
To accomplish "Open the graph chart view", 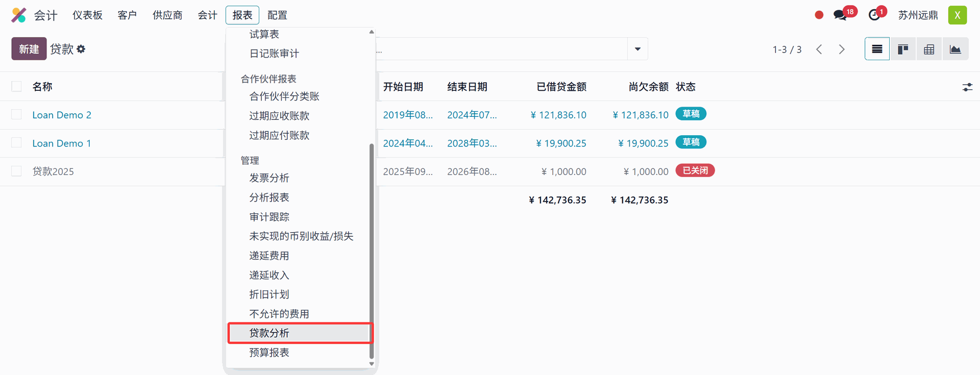I will pos(955,49).
